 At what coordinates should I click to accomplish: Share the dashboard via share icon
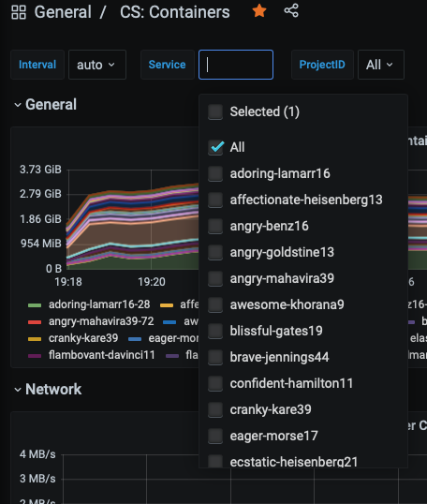(x=291, y=10)
